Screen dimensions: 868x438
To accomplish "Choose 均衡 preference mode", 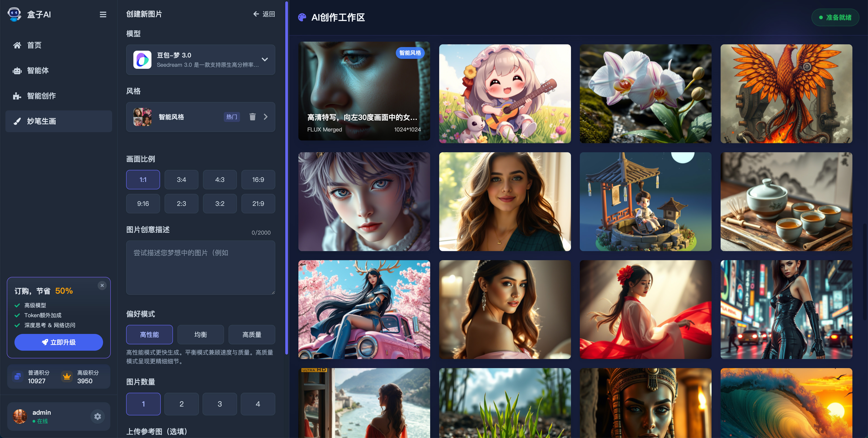I will (x=200, y=334).
